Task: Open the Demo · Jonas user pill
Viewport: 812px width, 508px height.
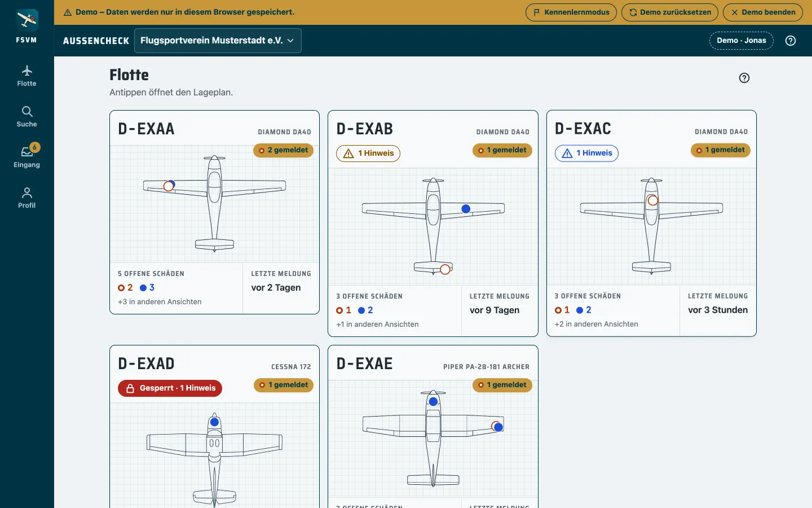Action: coord(742,41)
